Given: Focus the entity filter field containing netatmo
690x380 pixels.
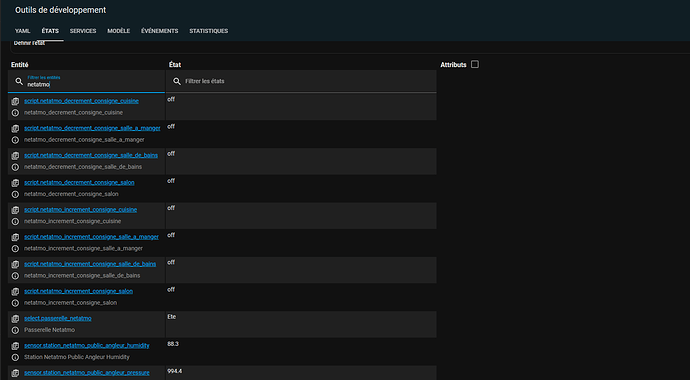Looking at the screenshot, I should [86, 81].
